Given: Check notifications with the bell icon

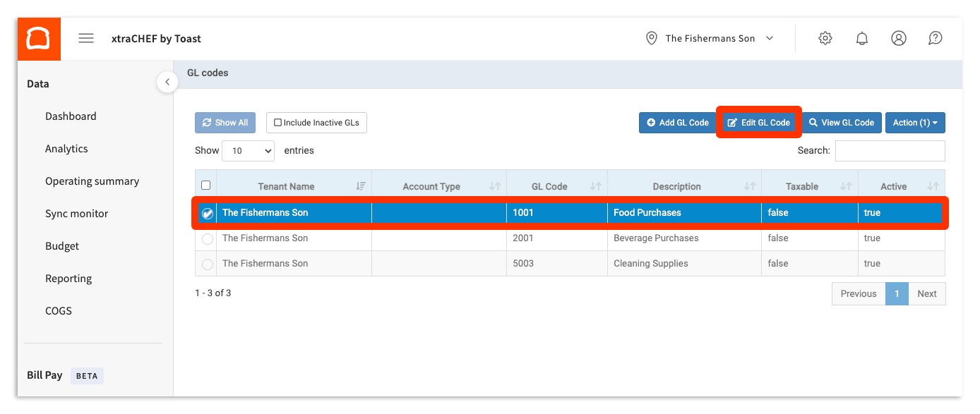Looking at the screenshot, I should coord(861,38).
